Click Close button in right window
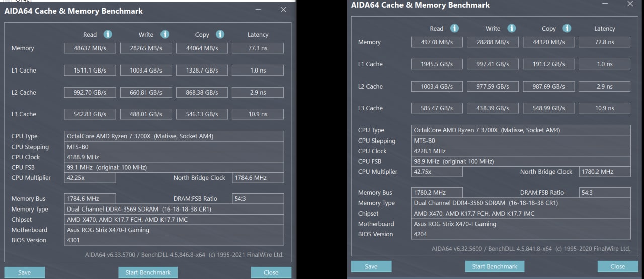Image resolution: width=644 pixels, height=279 pixels. pyautogui.click(x=617, y=266)
